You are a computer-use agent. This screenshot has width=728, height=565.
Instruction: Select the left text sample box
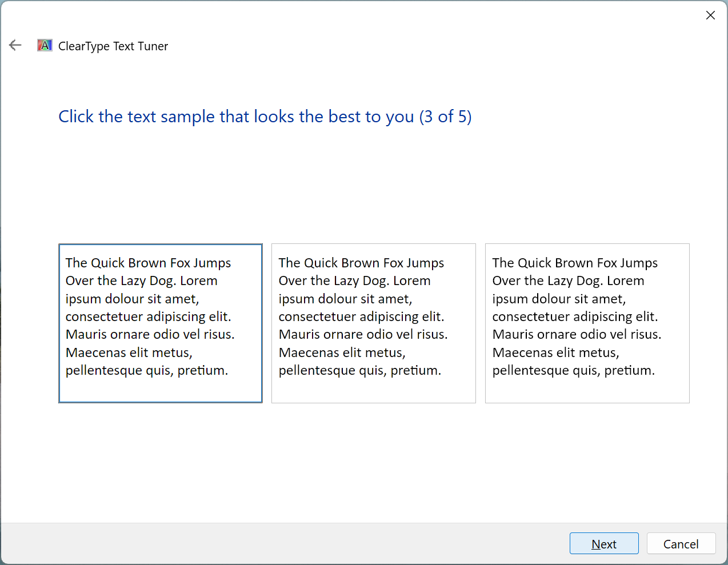(x=160, y=323)
